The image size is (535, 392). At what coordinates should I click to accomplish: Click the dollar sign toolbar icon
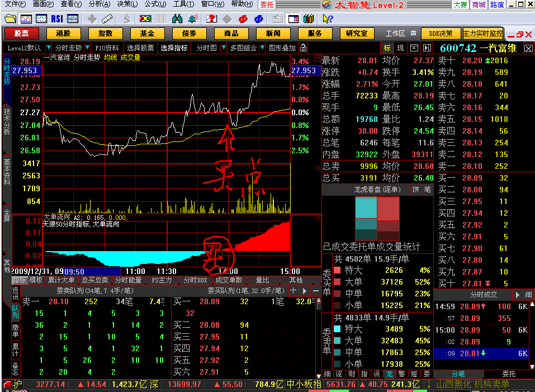click(x=127, y=19)
